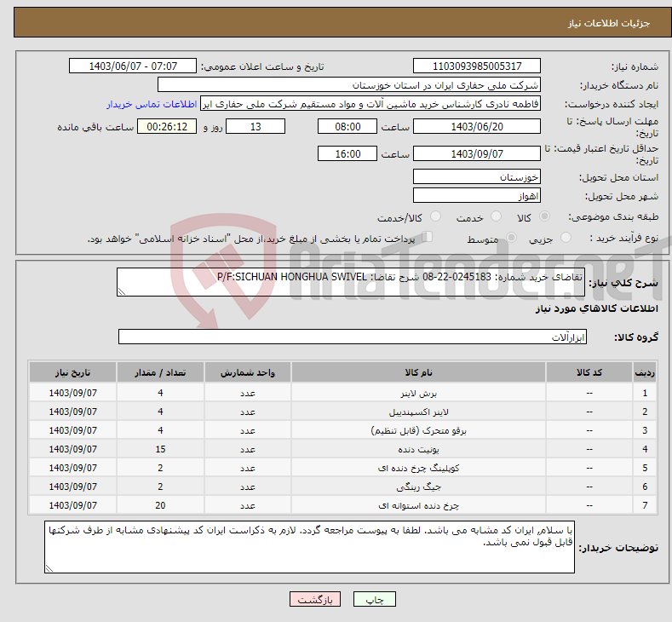Click the need number field 1103093985005317
The image size is (672, 622).
[477, 66]
